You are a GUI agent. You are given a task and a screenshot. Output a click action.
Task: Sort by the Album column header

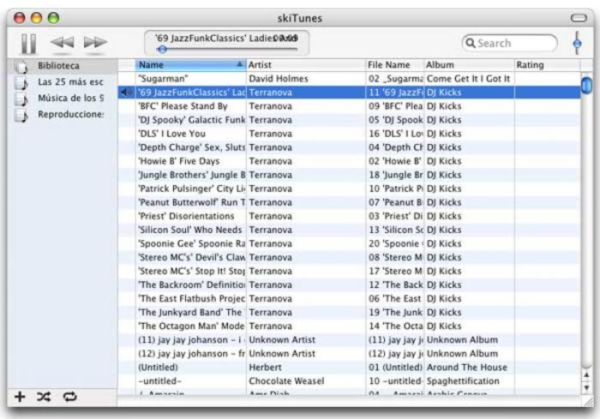coord(469,65)
